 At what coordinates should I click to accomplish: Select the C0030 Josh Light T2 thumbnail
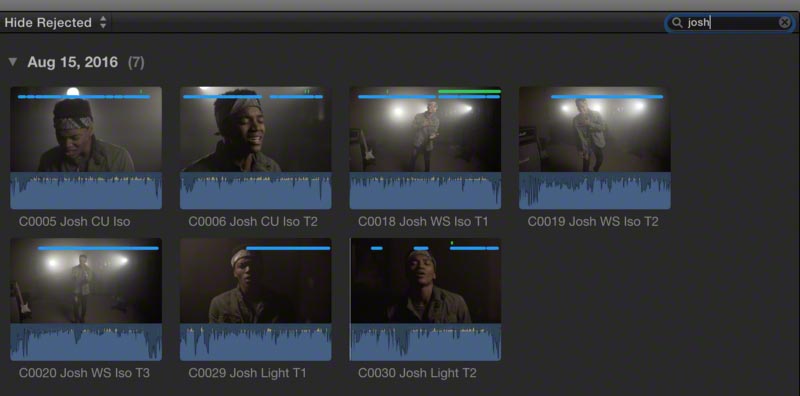pos(425,300)
